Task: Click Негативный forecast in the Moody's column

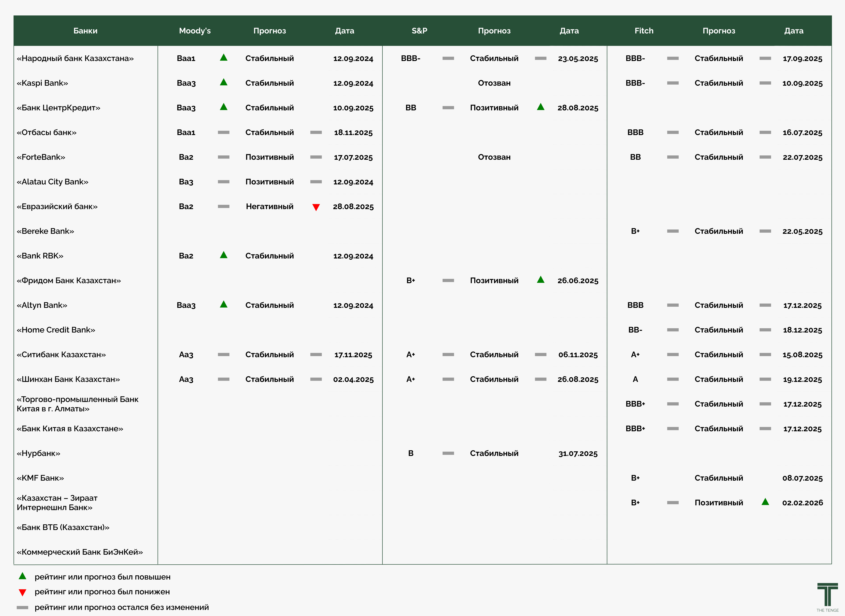Action: click(269, 207)
